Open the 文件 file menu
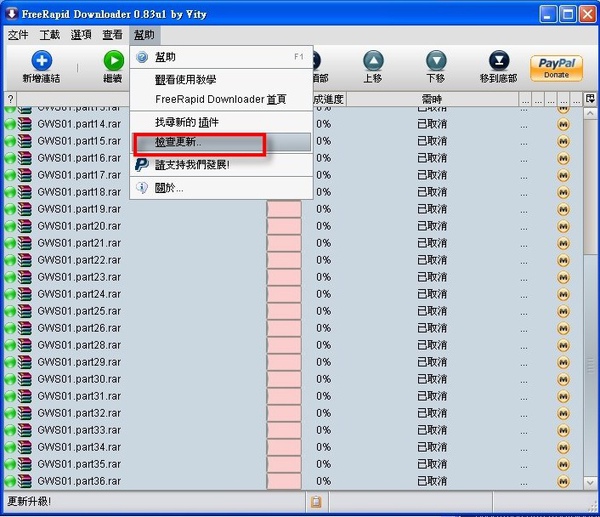This screenshot has width=600, height=517. [x=18, y=35]
